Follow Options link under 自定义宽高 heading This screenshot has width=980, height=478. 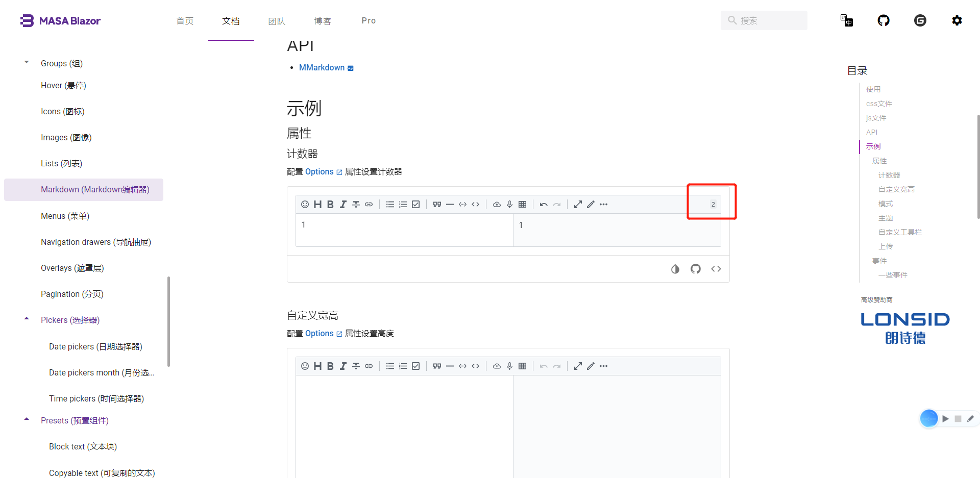point(324,334)
